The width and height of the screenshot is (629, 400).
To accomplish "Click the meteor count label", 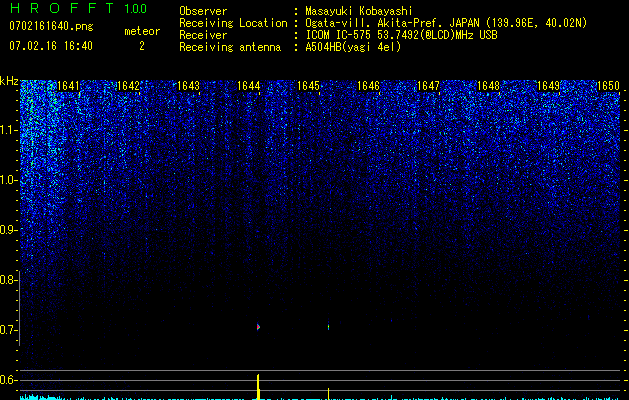I will [142, 31].
